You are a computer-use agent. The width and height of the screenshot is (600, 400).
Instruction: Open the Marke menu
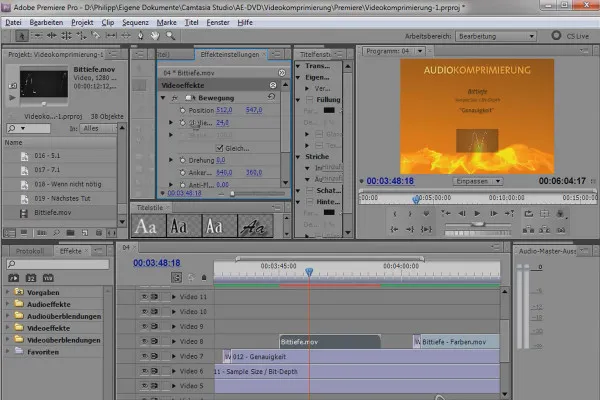tap(167, 23)
